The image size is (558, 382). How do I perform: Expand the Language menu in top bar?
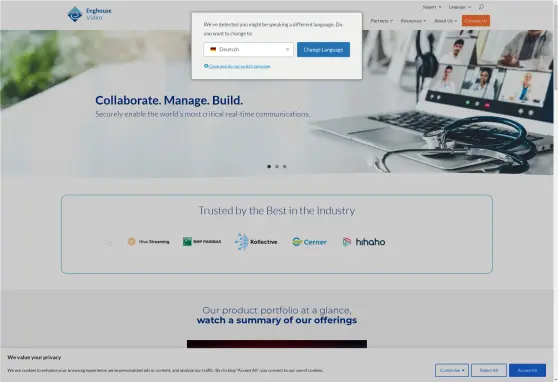(459, 7)
